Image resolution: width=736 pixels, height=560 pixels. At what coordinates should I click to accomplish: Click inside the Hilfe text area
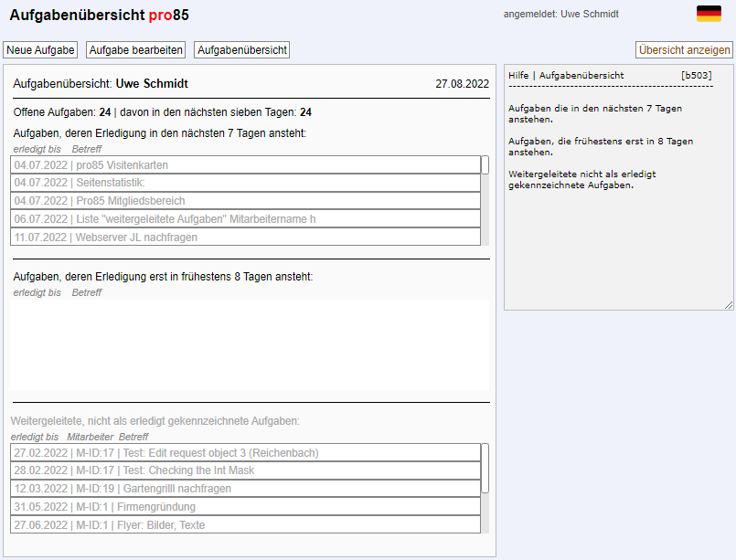(x=619, y=238)
